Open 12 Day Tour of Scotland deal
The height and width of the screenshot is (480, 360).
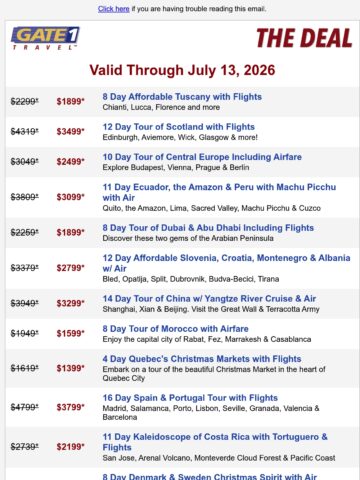pos(178,127)
